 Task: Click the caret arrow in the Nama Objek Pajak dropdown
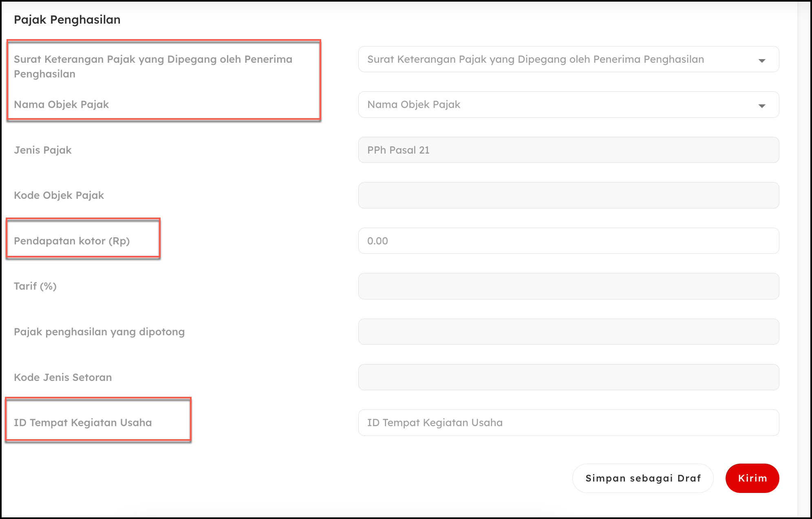click(x=761, y=106)
